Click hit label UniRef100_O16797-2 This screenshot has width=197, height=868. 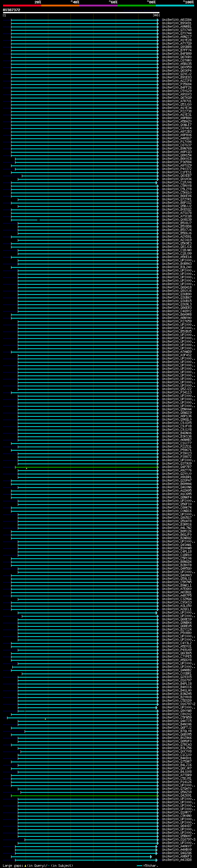pos(179,704)
